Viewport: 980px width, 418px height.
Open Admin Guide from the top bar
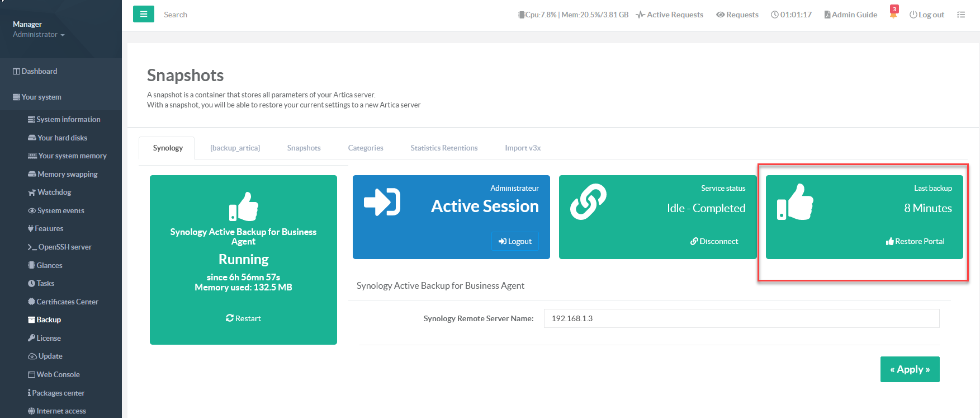pyautogui.click(x=850, y=15)
